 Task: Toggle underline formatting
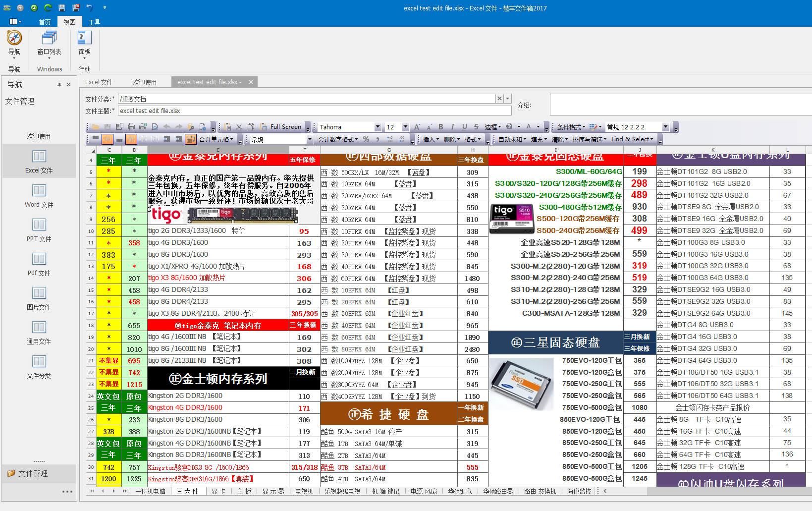coord(464,127)
